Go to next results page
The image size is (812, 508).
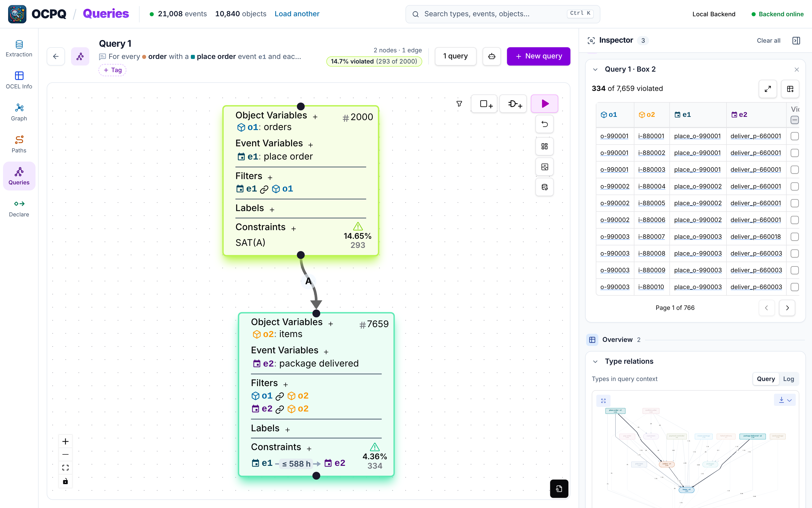(787, 308)
